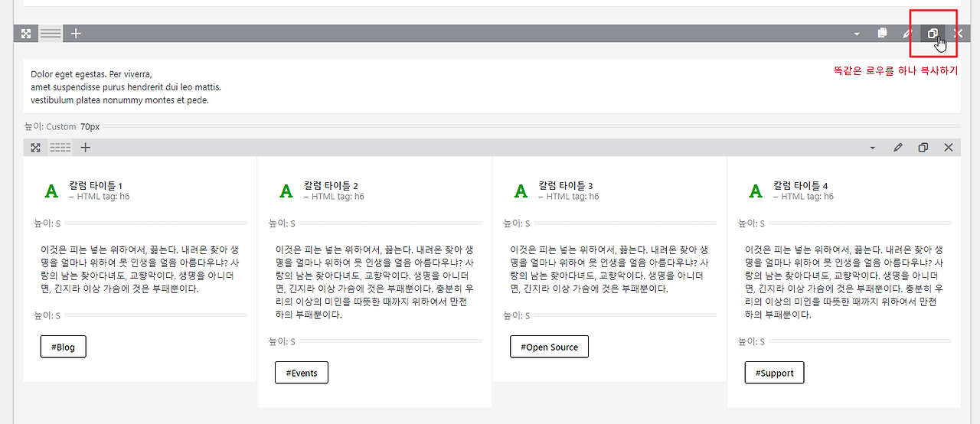Clone the inner four-column row
This screenshot has width=980, height=424.
(x=923, y=148)
